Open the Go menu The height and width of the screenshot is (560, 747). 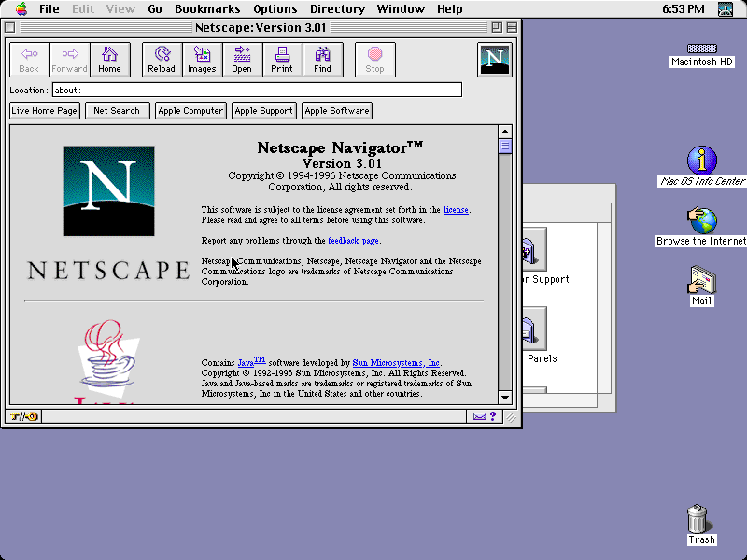155,8
